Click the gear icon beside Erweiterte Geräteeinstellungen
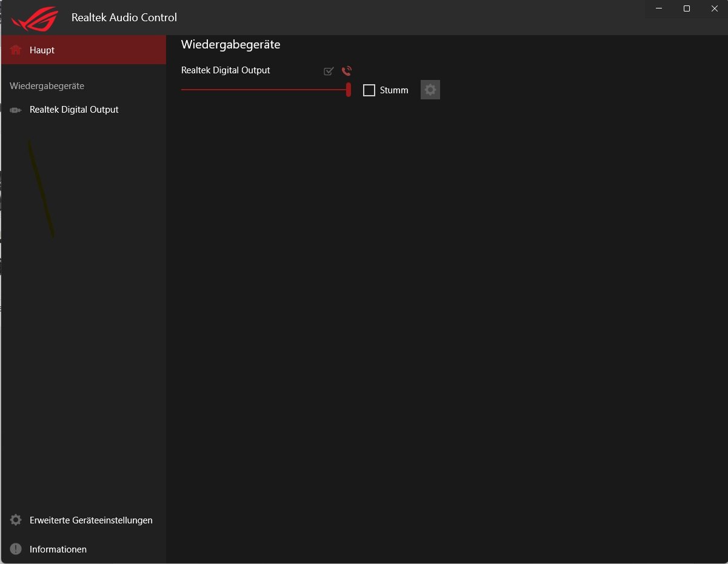728x564 pixels. tap(16, 520)
